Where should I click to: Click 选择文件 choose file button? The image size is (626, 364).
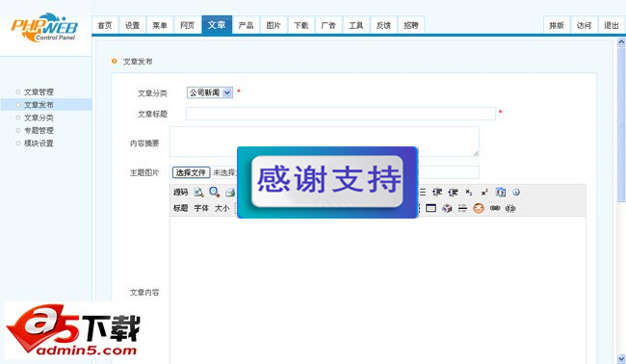[x=192, y=172]
